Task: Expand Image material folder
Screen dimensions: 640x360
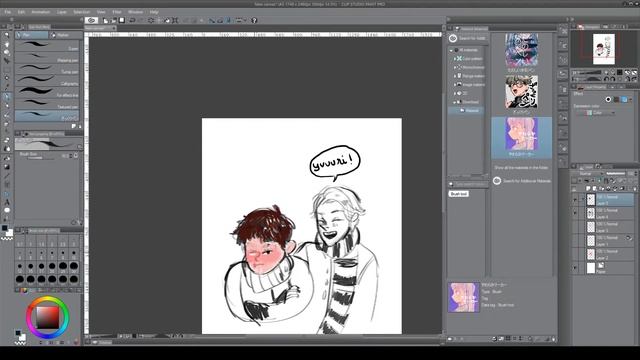Action: (x=455, y=84)
